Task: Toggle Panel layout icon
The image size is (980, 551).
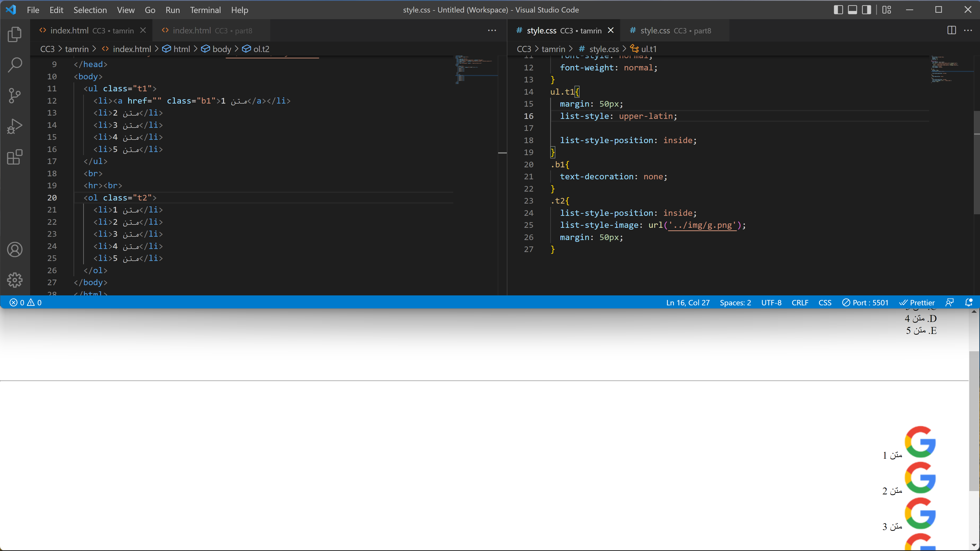Action: 852,10
